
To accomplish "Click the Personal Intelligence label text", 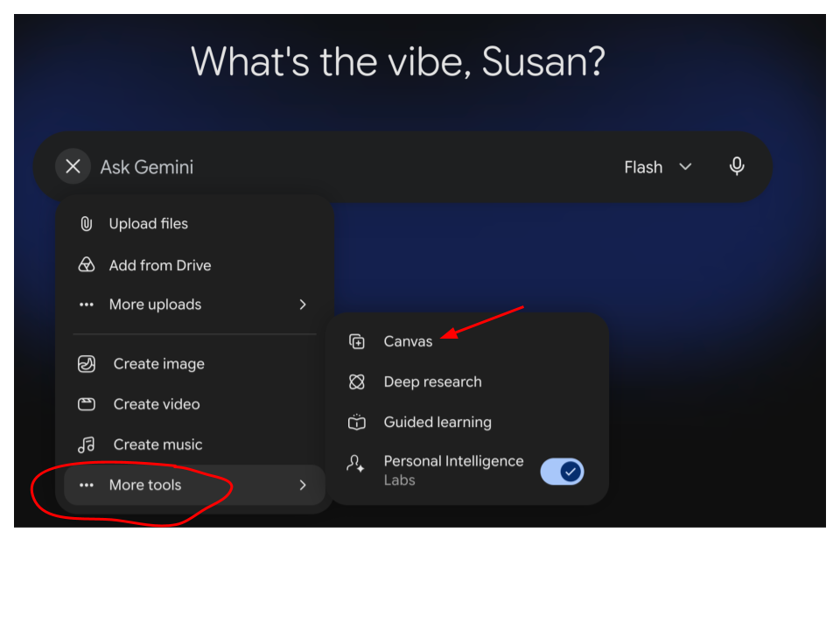I will pyautogui.click(x=454, y=461).
